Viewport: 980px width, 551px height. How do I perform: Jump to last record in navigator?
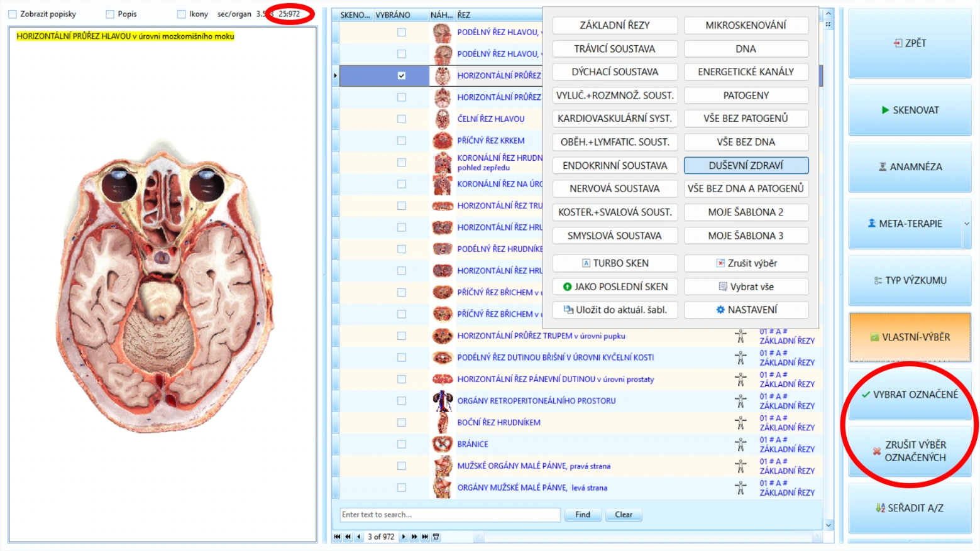pyautogui.click(x=426, y=537)
